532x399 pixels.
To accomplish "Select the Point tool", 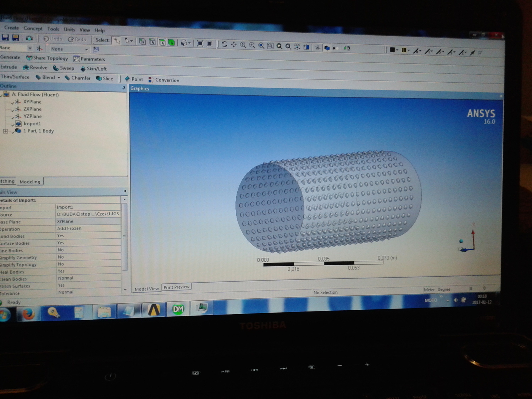I will [x=134, y=79].
